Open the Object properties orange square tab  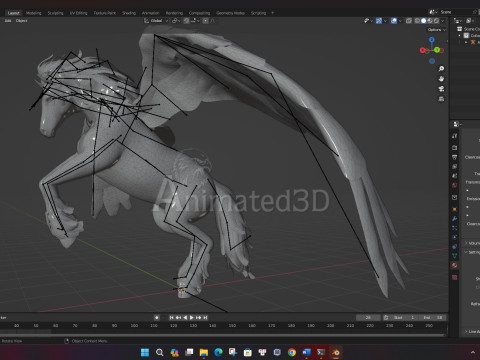tap(454, 209)
